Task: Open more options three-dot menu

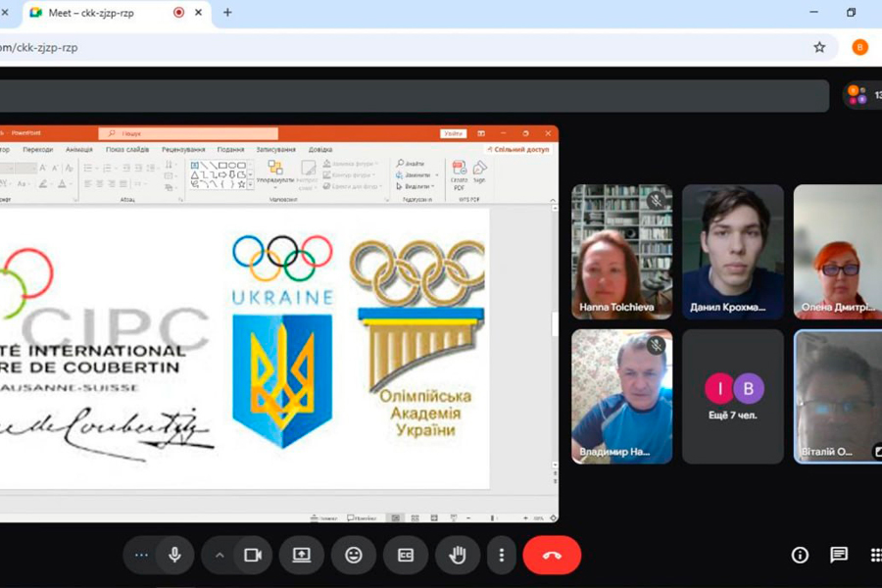Action: (x=501, y=556)
